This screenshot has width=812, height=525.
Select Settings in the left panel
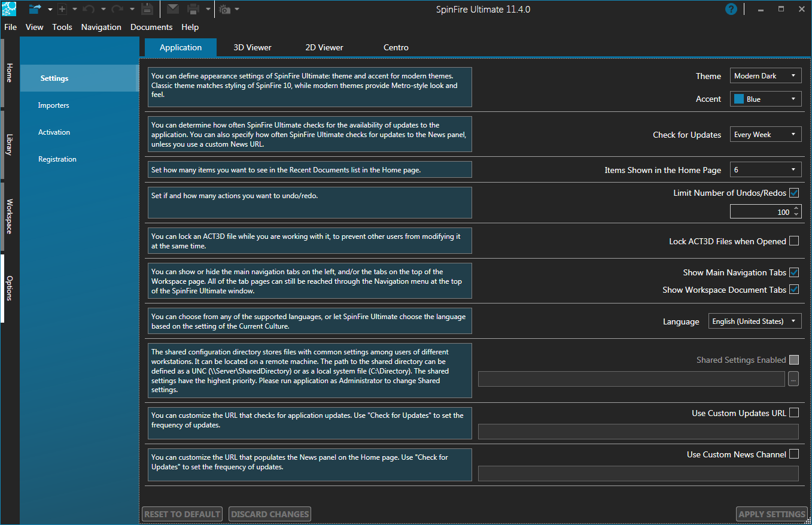point(80,78)
